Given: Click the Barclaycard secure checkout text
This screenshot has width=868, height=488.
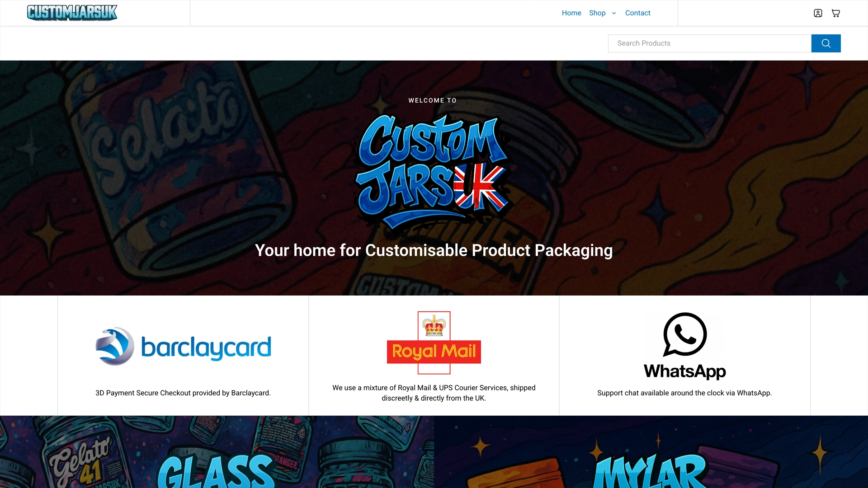Looking at the screenshot, I should [x=183, y=393].
